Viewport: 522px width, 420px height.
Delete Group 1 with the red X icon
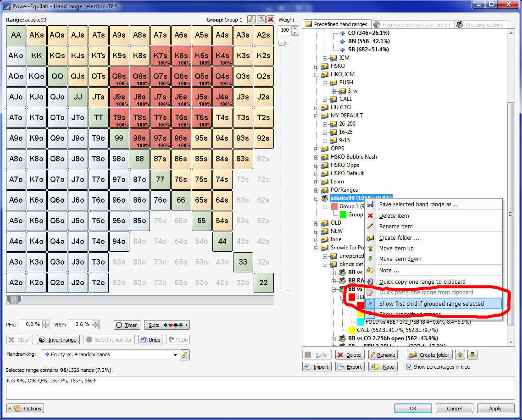point(271,19)
